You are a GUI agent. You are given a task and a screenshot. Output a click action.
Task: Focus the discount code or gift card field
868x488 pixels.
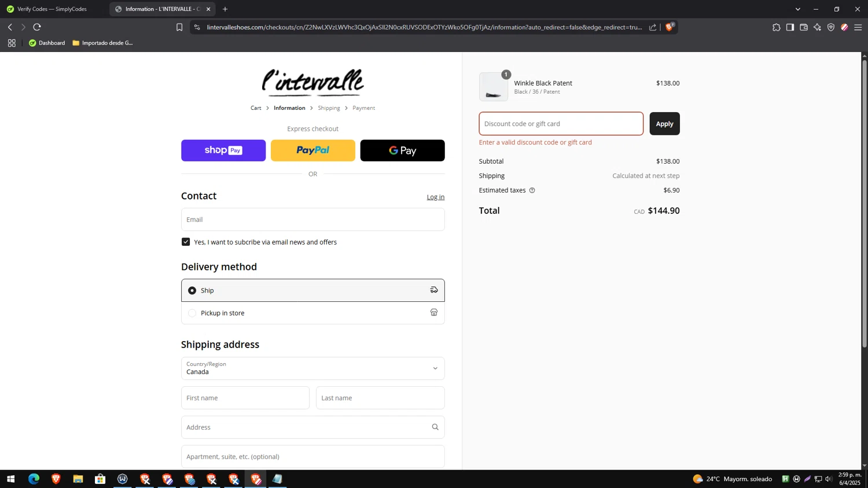coord(561,124)
